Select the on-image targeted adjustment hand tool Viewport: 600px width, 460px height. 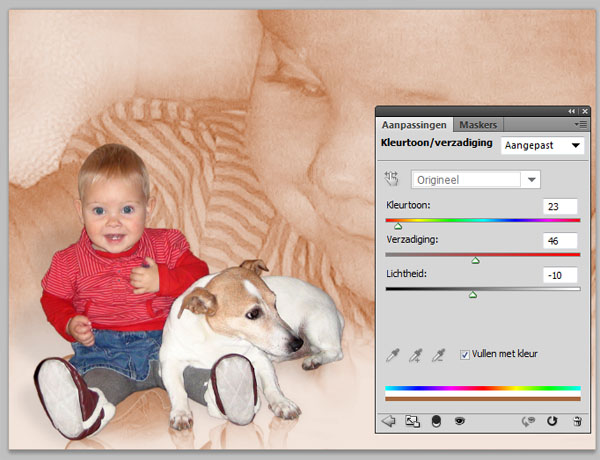click(x=391, y=179)
